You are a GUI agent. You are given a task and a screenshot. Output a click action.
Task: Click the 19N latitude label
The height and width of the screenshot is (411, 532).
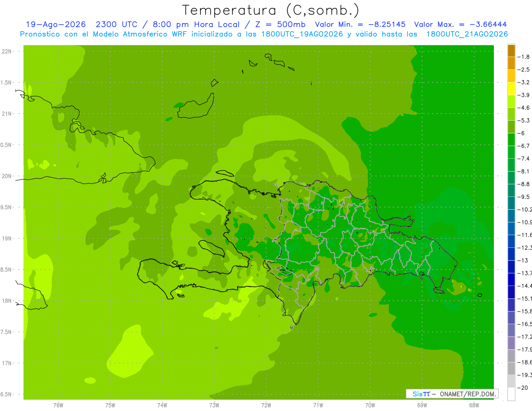coord(7,239)
